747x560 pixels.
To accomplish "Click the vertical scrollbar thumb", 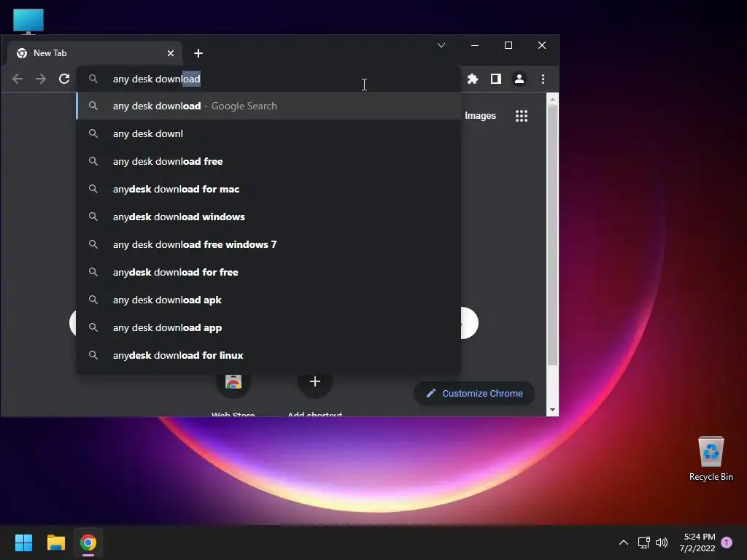I will click(553, 236).
